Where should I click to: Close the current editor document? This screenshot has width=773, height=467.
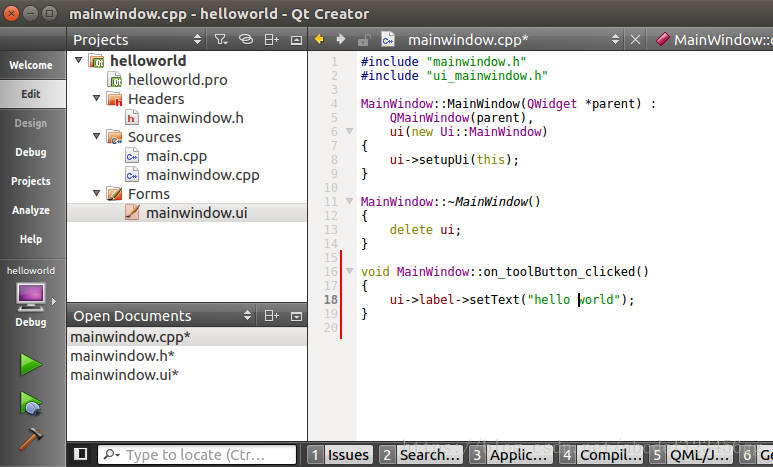[635, 39]
